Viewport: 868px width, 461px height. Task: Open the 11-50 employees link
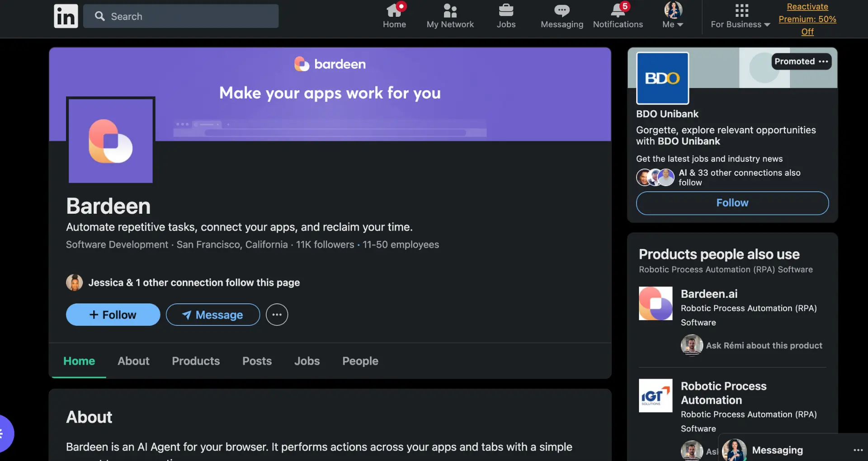[x=401, y=245]
